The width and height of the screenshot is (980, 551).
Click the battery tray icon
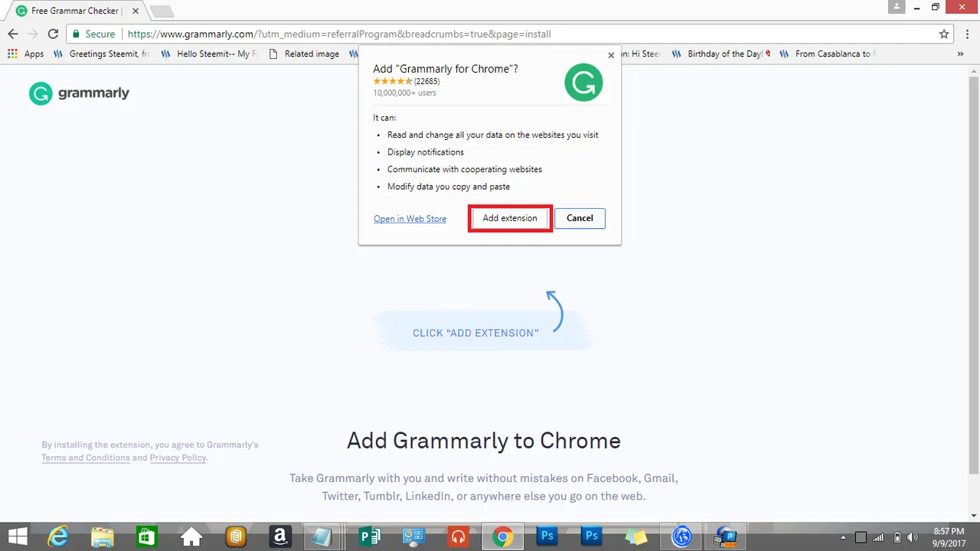(x=897, y=537)
